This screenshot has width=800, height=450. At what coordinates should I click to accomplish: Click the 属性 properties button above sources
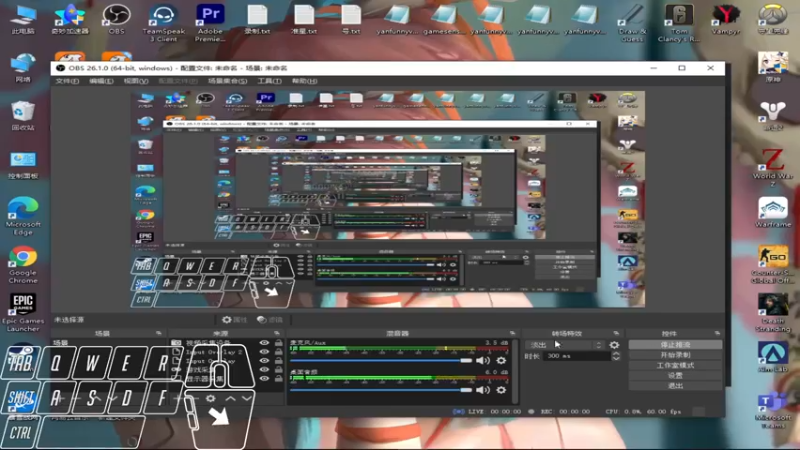(235, 320)
